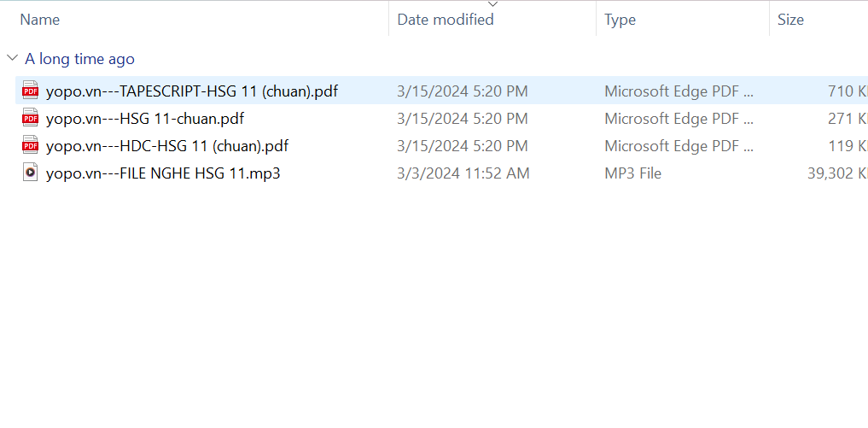Click the "MP3 File" type cell
Image resolution: width=868 pixels, height=428 pixels.
[x=632, y=173]
